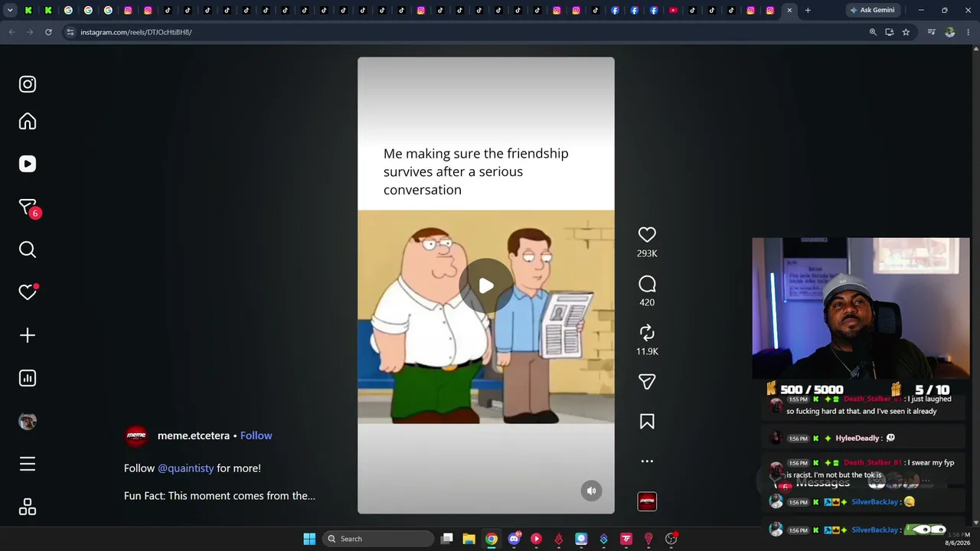Open a new browser tab

808,10
